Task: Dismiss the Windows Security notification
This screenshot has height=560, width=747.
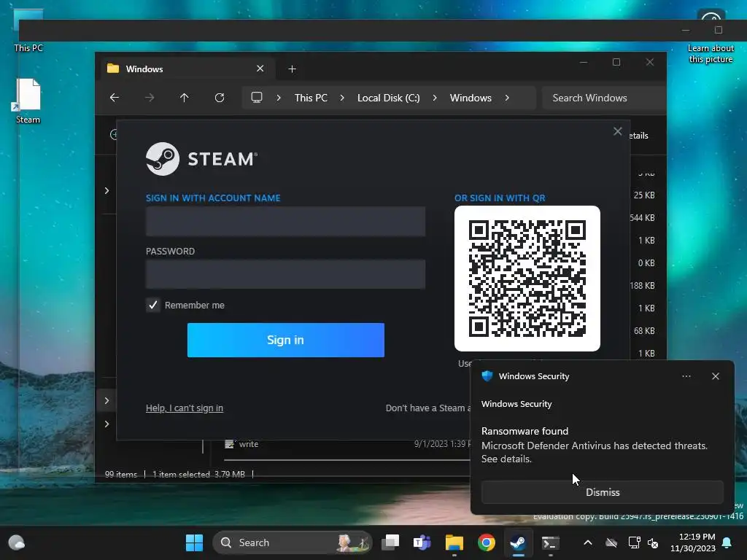Action: click(x=602, y=492)
